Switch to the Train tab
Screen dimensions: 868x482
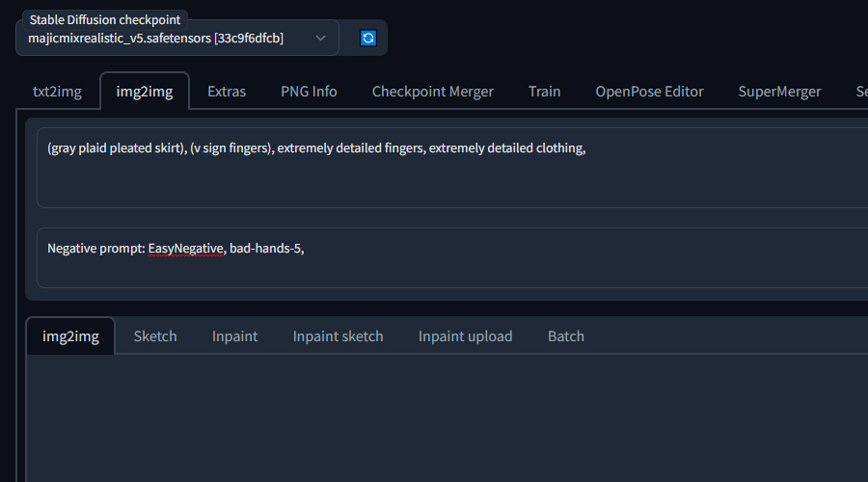tap(544, 92)
